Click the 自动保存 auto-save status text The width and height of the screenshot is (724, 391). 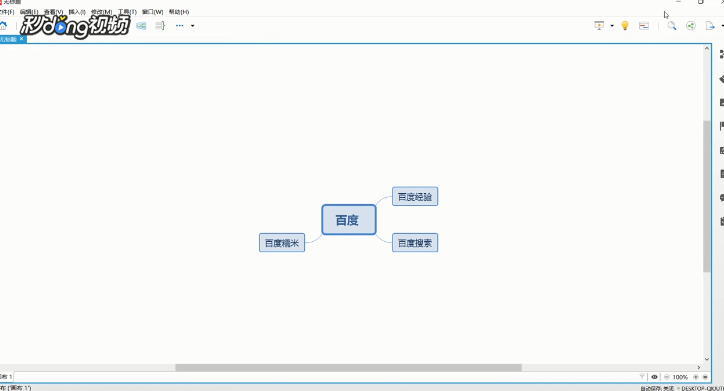tap(657, 388)
